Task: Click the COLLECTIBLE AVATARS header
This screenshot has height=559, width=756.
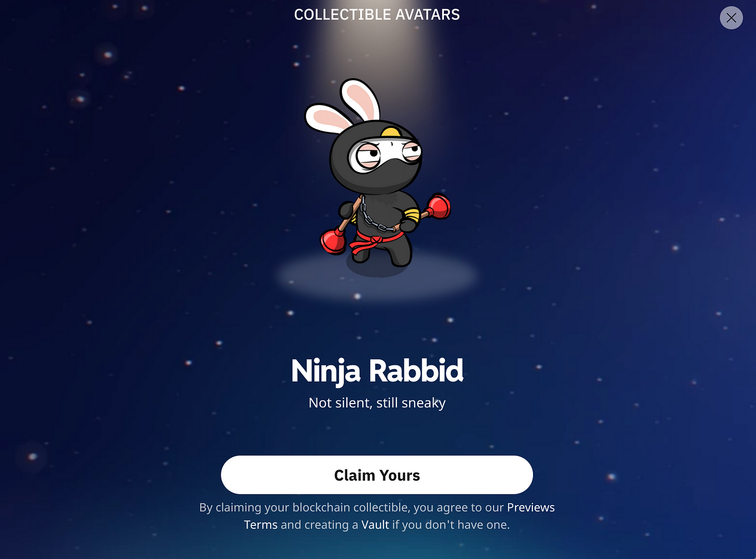Action: click(377, 15)
